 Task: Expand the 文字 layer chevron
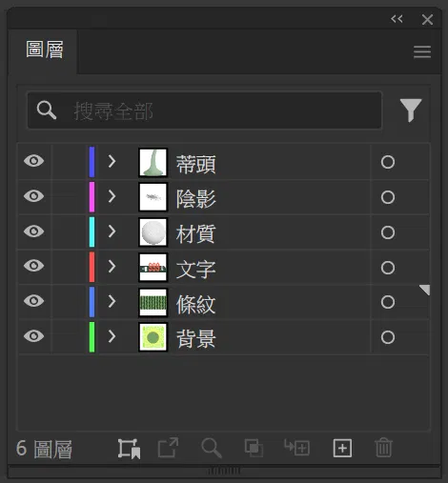click(x=112, y=267)
